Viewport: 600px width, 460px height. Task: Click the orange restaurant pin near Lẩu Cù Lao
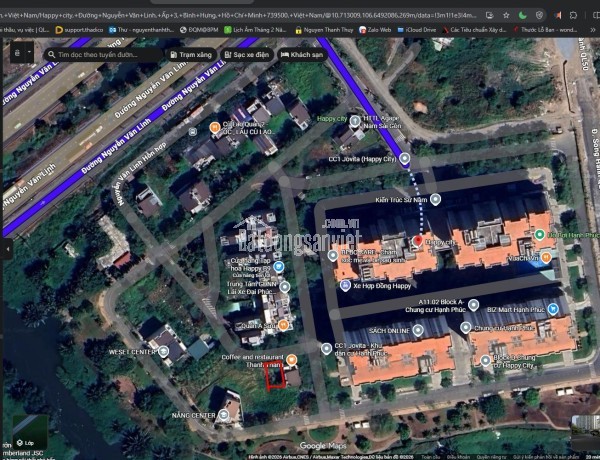pyautogui.click(x=215, y=127)
